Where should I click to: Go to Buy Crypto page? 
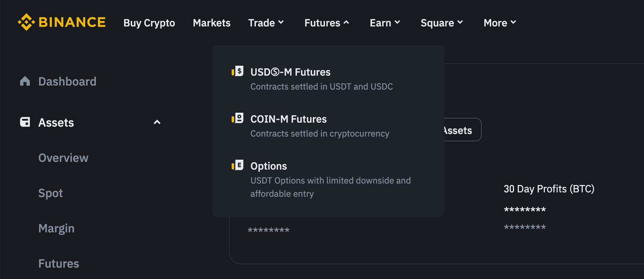(149, 23)
